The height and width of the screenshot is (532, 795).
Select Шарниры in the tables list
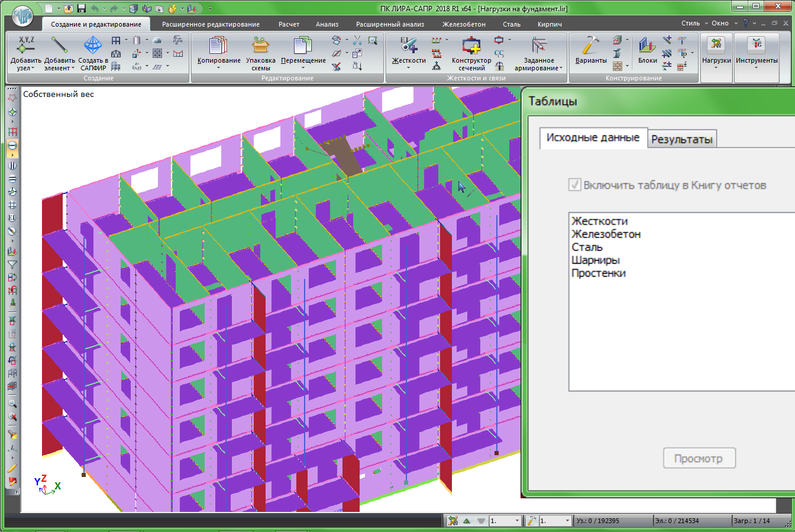(595, 260)
